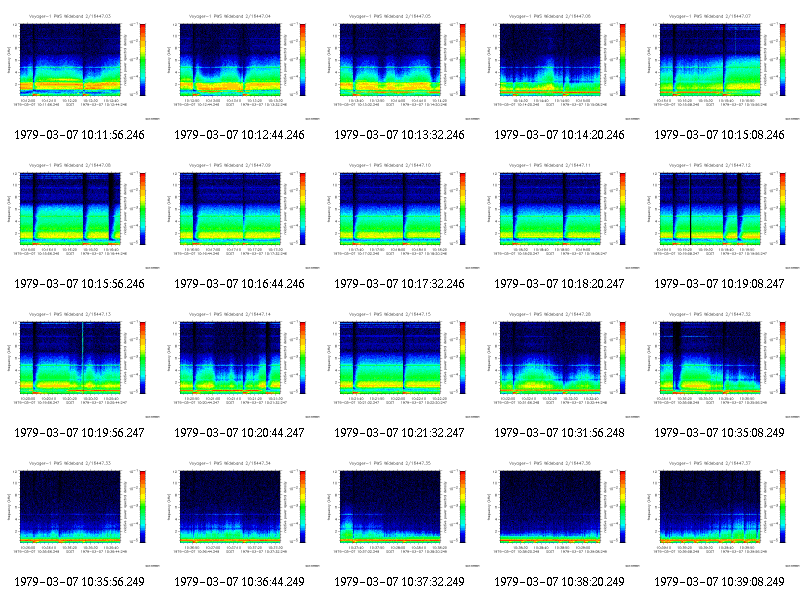This screenshot has width=800, height=596.
Task: Choose the label reading '1979-03-07 10:38:20.249'
Action: (x=560, y=582)
